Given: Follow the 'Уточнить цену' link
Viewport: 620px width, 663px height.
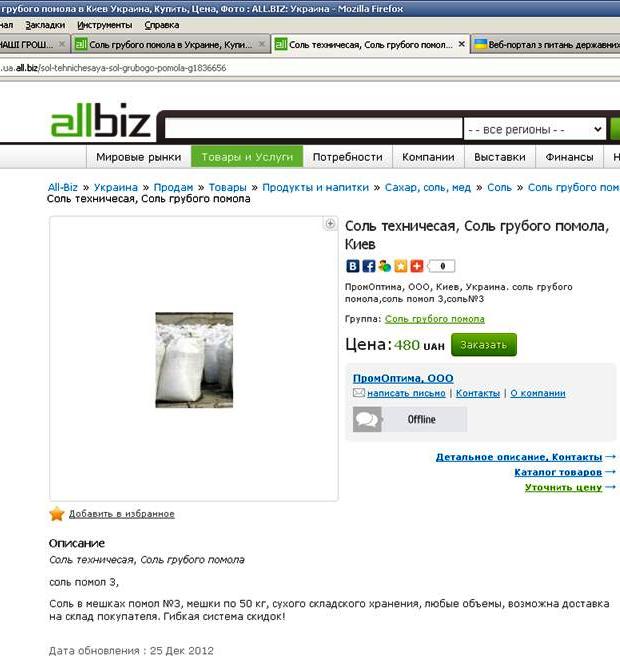Looking at the screenshot, I should (x=563, y=487).
